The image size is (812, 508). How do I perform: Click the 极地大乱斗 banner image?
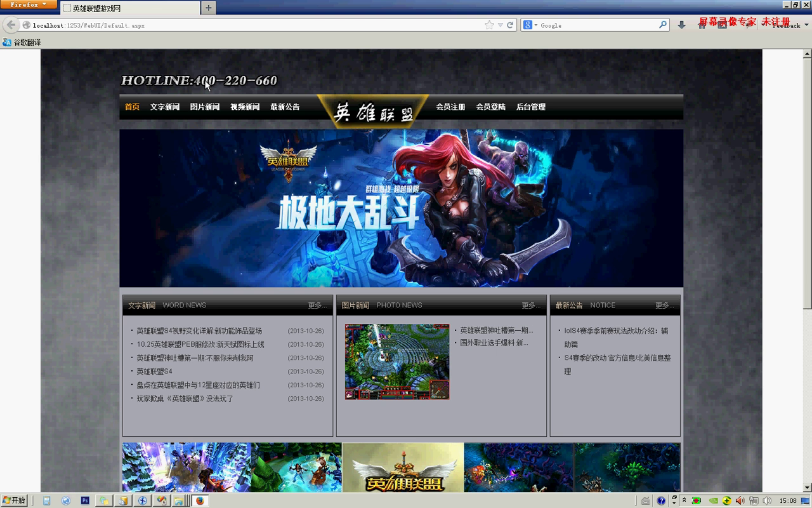pyautogui.click(x=401, y=208)
